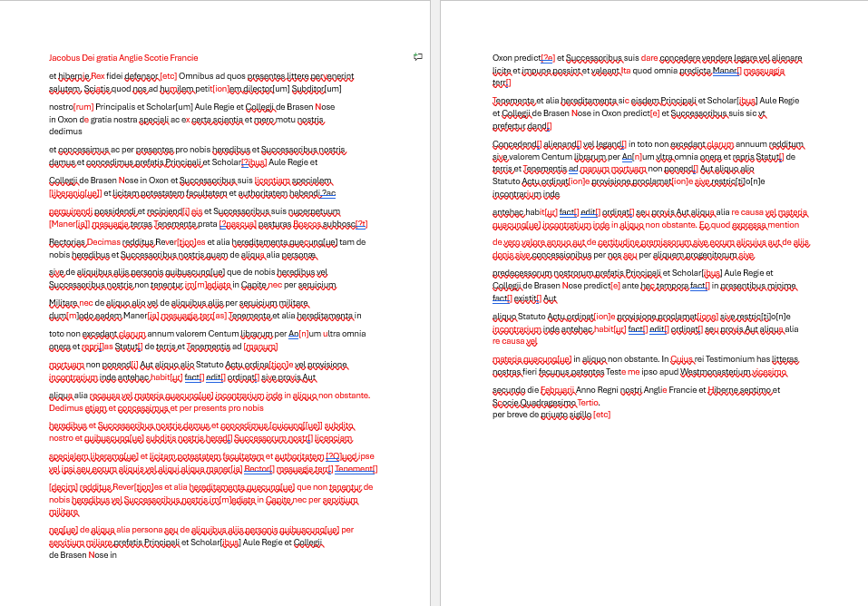Click the red word "perquirendi"

click(71, 211)
